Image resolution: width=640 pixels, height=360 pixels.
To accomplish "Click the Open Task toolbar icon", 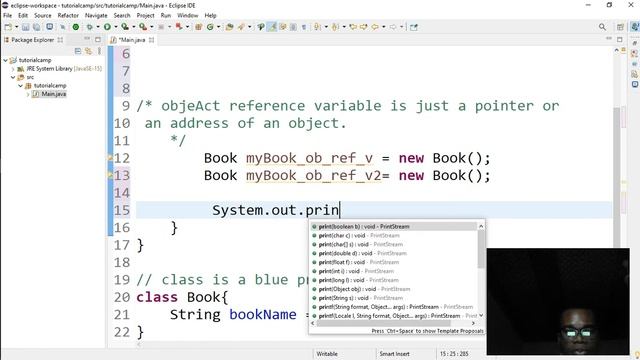I will (x=241, y=27).
